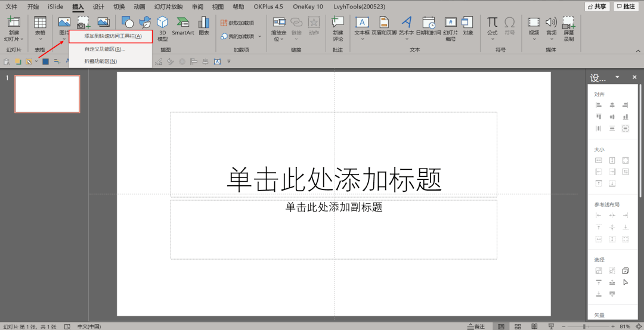644x330 pixels.
Task: Switch to the 开始 Home tab
Action: pos(33,7)
